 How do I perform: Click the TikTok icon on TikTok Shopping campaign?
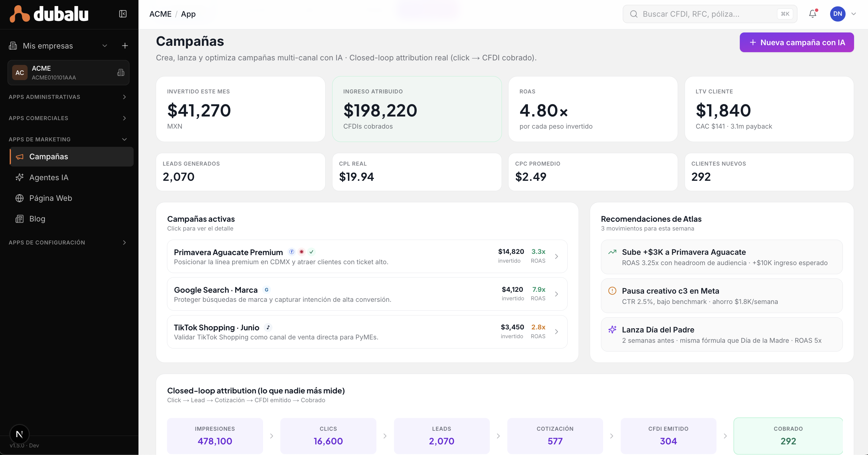268,327
